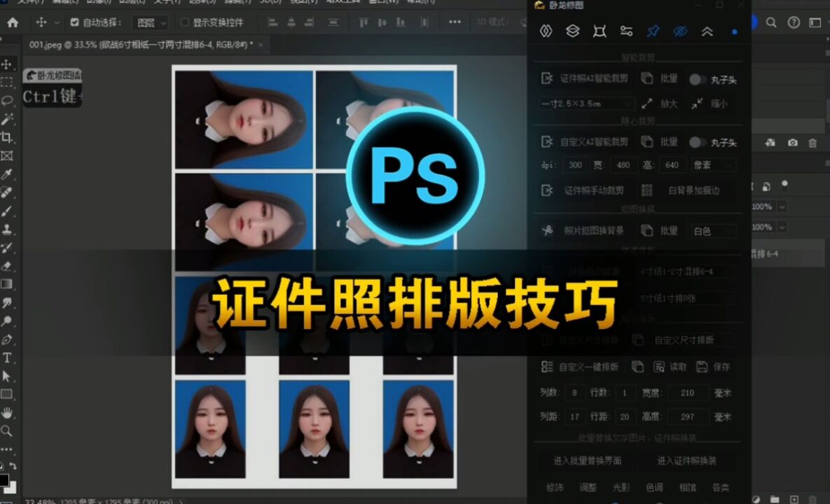Click the 放大 enlarge arrows icon
The width and height of the screenshot is (830, 504).
pyautogui.click(x=647, y=104)
